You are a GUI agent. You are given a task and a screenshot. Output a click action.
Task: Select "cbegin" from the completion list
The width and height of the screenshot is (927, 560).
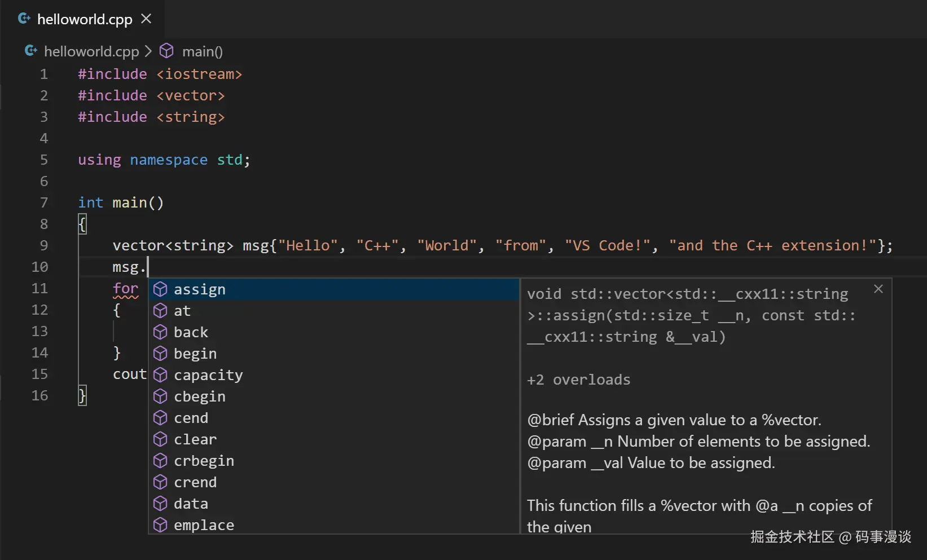click(199, 396)
